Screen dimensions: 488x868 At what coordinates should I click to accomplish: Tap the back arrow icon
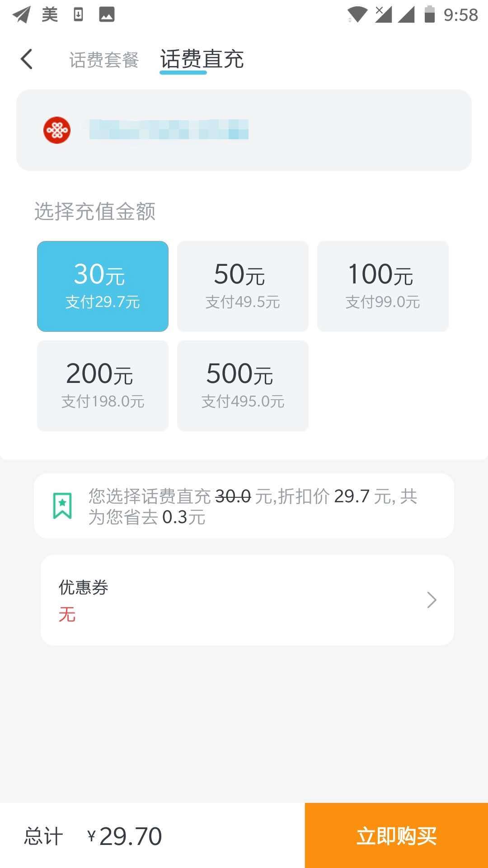pos(27,59)
